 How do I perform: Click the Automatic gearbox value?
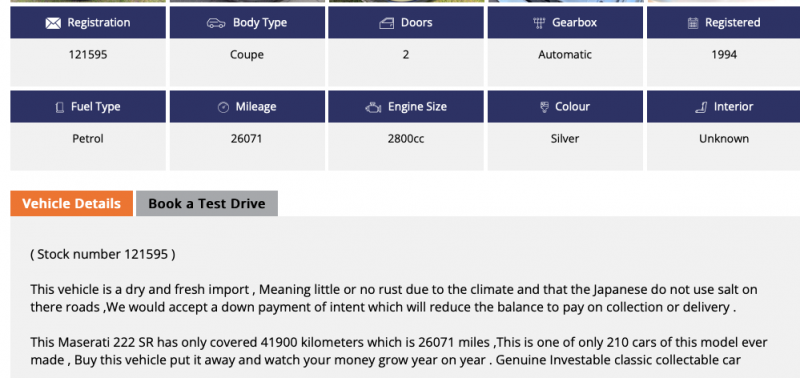tap(565, 55)
